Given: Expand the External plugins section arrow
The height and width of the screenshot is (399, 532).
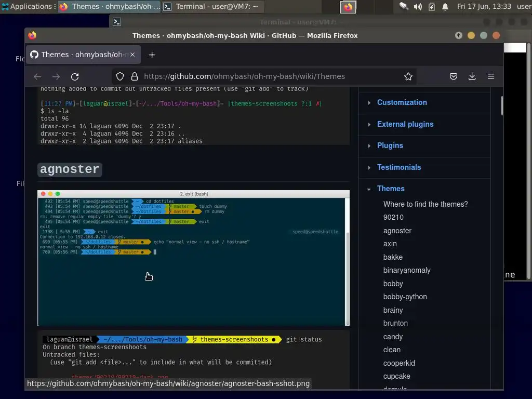Looking at the screenshot, I should coord(369,125).
